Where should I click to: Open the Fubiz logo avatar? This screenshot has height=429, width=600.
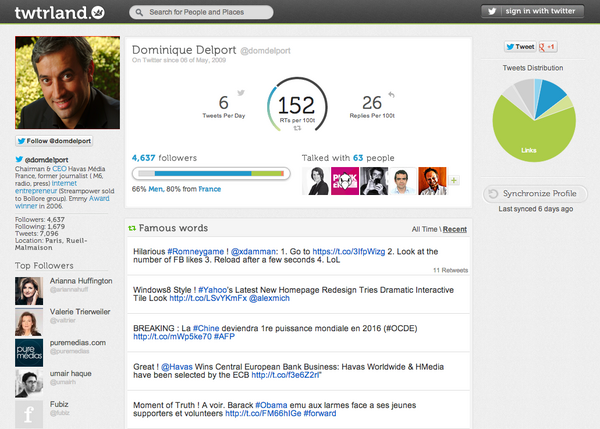tap(29, 414)
